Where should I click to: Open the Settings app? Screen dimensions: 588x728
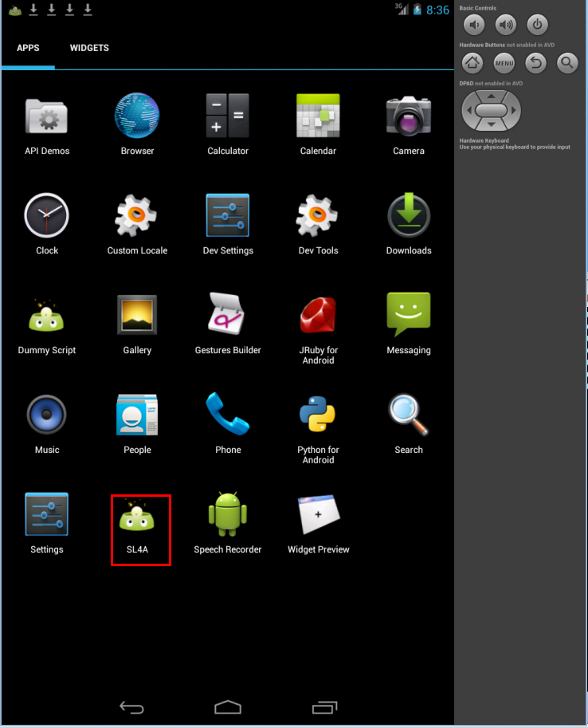47,524
